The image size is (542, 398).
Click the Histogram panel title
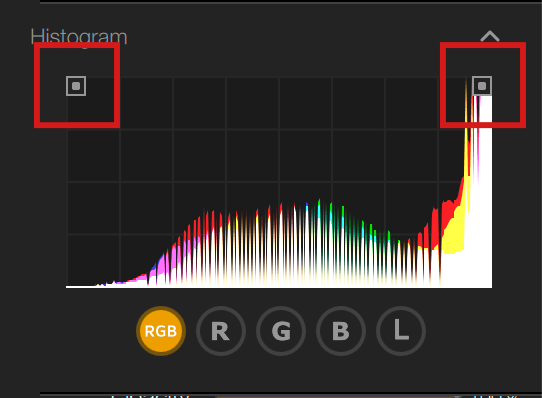(79, 37)
